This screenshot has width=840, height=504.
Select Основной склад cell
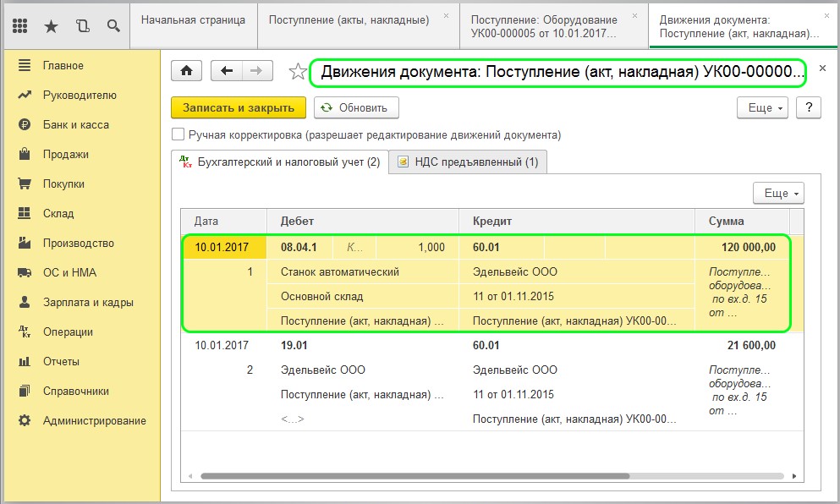(x=363, y=296)
